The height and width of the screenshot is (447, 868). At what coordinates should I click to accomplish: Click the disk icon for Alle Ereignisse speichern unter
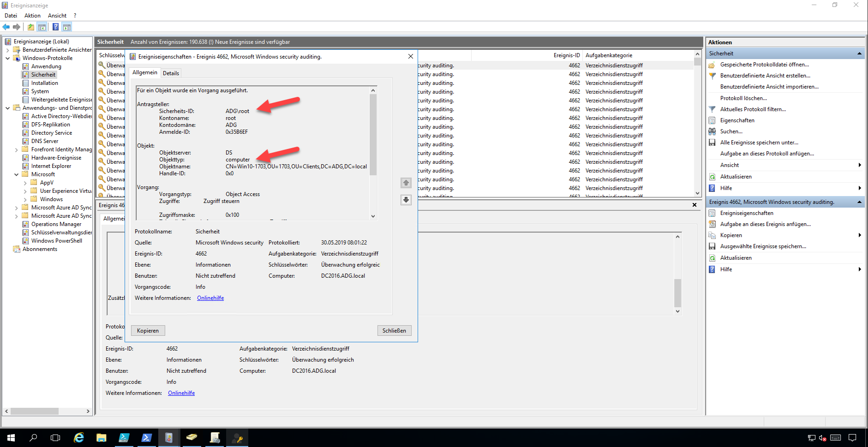click(x=712, y=143)
